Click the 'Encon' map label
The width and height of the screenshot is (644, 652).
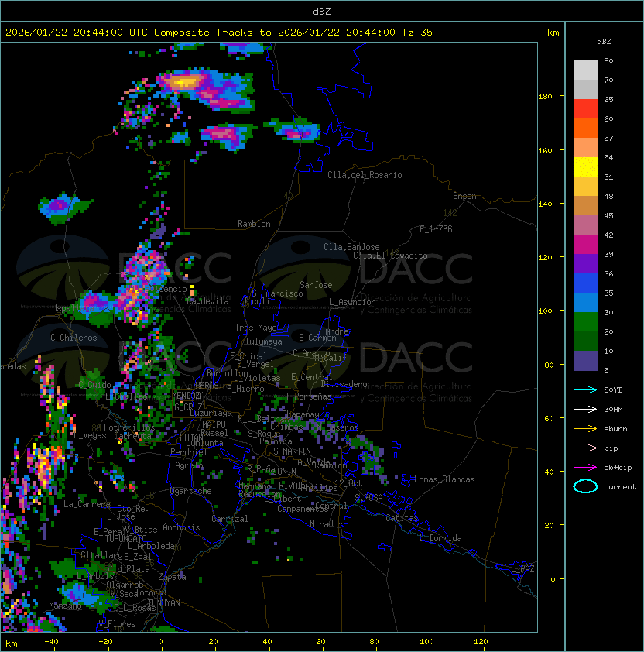click(x=464, y=196)
